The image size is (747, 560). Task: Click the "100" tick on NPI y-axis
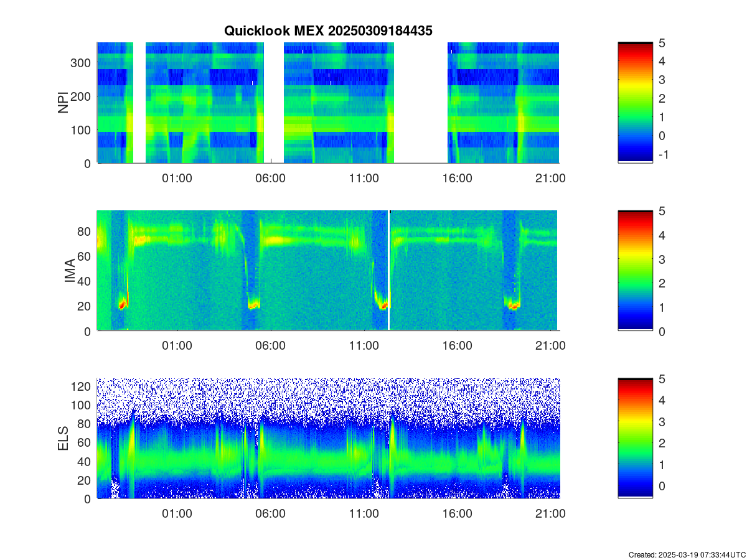(x=82, y=130)
